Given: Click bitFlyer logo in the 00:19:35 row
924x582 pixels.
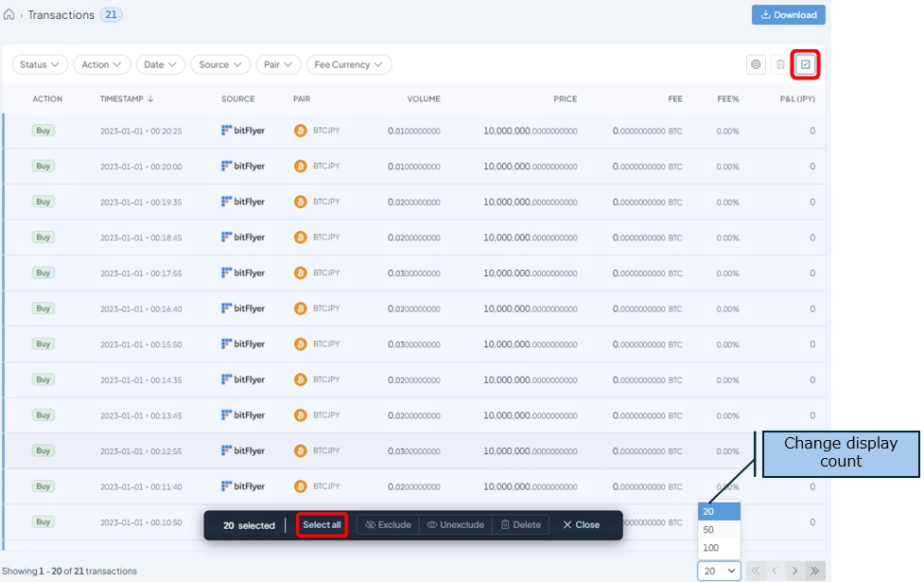Looking at the screenshot, I should pyautogui.click(x=243, y=202).
